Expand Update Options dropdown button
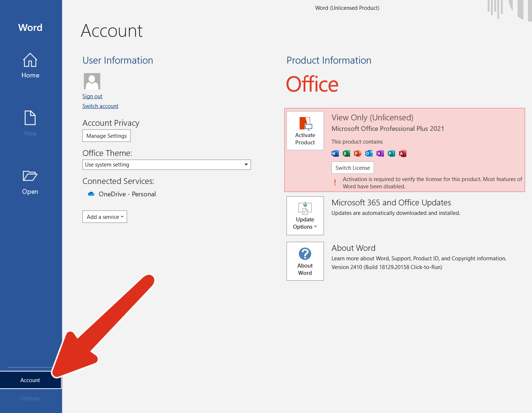This screenshot has height=413, width=532. coord(305,216)
